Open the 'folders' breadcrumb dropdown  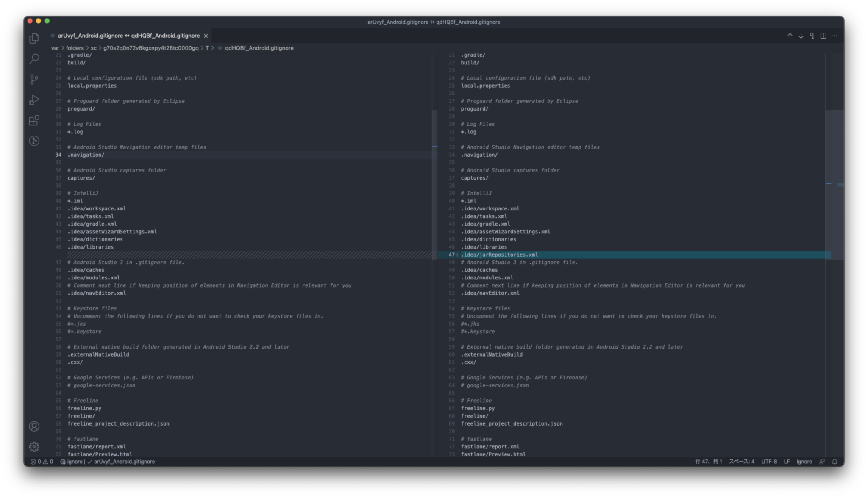(75, 48)
